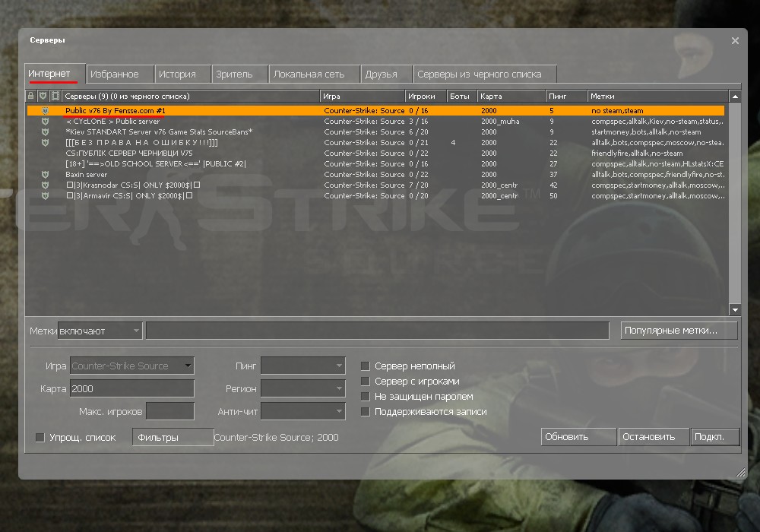Screen dimensions: 760x532
Task: Check the Не защищен паролем option
Action: pos(366,396)
